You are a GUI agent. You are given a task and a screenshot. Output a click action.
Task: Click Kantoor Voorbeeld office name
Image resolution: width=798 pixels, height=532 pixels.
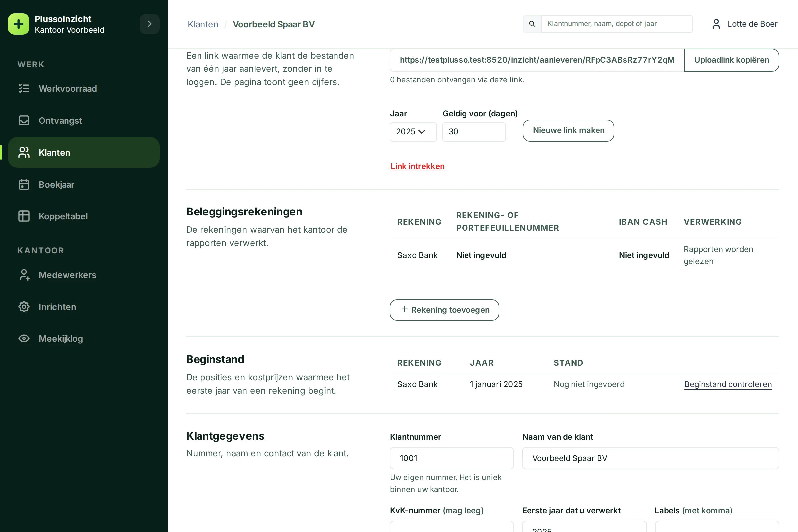[x=69, y=30]
